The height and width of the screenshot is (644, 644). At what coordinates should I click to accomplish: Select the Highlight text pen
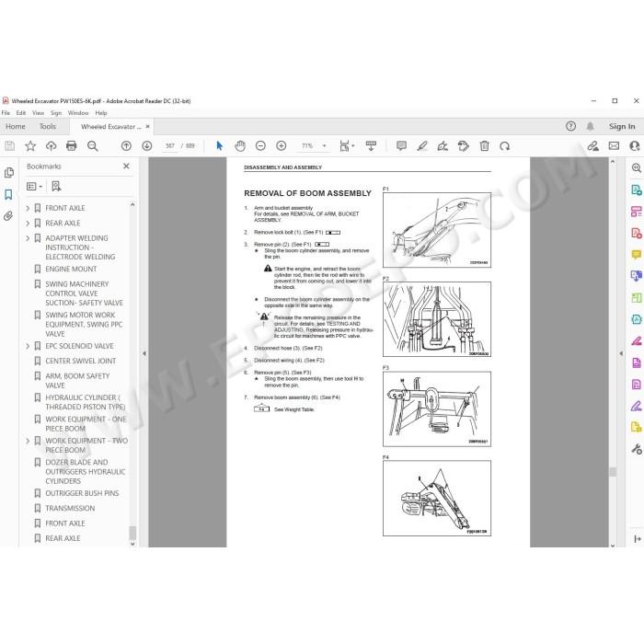click(x=422, y=145)
